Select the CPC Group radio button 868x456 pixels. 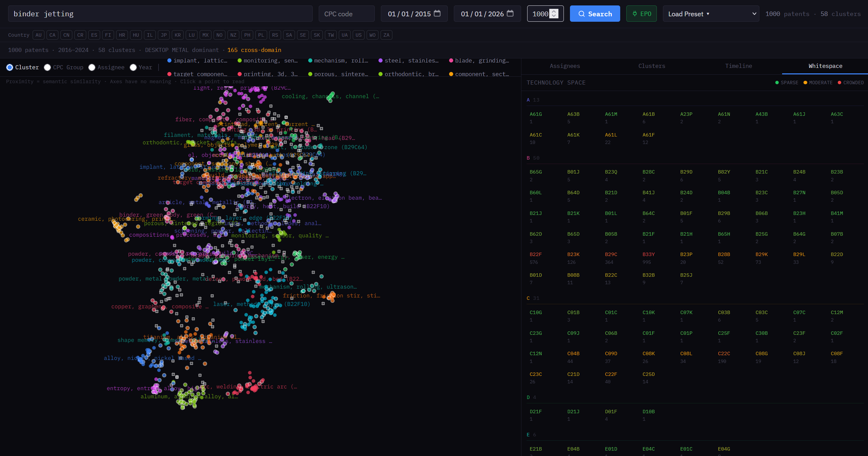click(x=48, y=67)
